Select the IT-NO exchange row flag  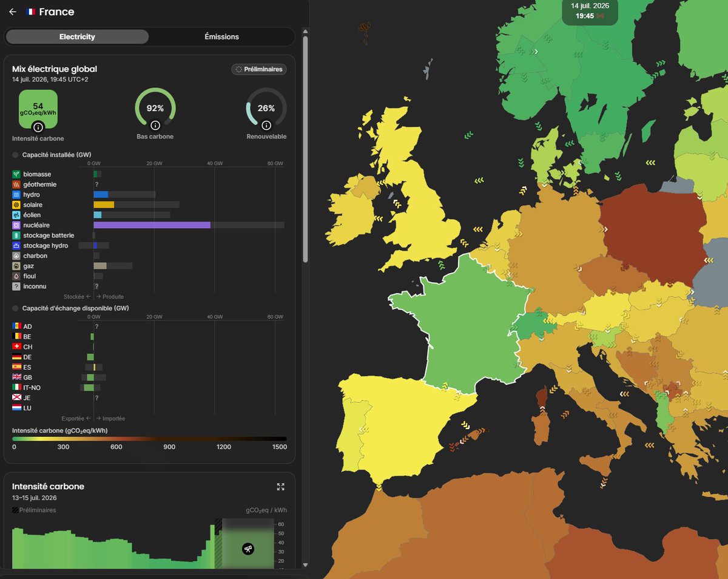coord(16,388)
